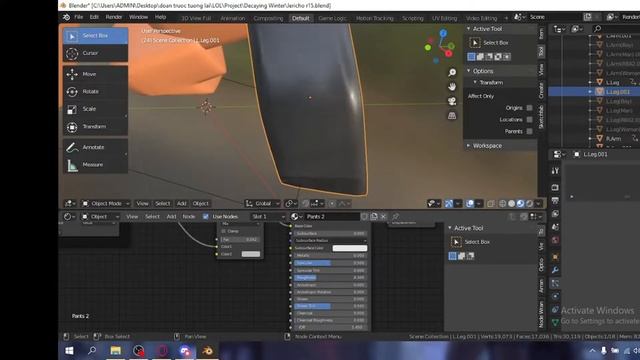Open the Edit menu
The width and height of the screenshot is (640, 360).
click(x=94, y=17)
